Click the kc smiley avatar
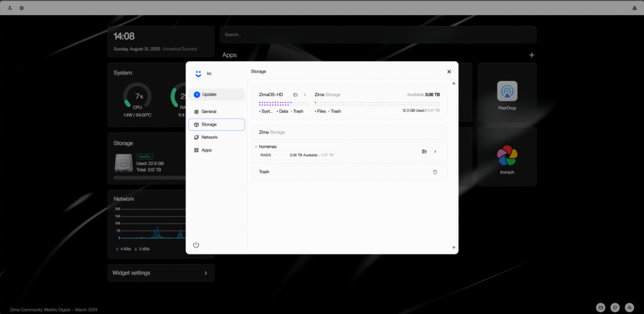Viewport: 644px width, 314px height. (198, 73)
